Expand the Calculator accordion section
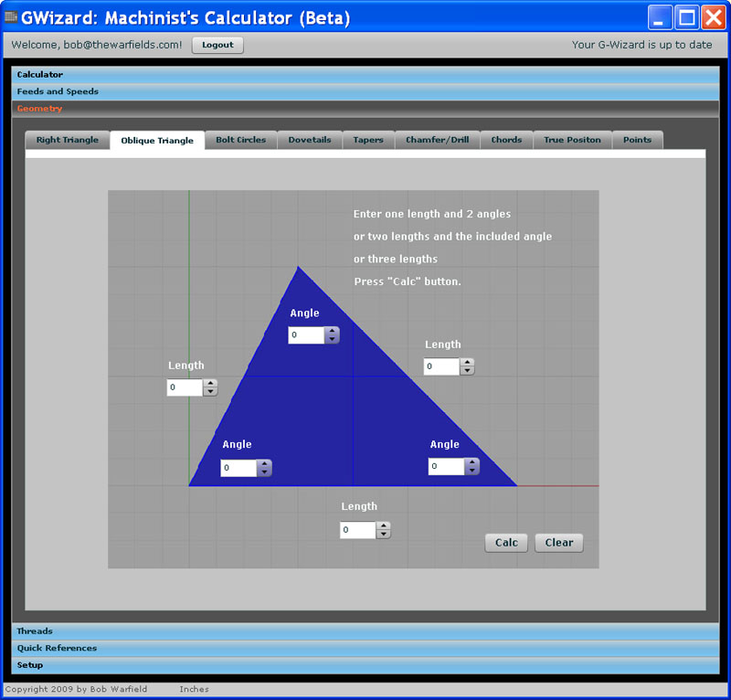Image resolution: width=731 pixels, height=700 pixels. [365, 75]
